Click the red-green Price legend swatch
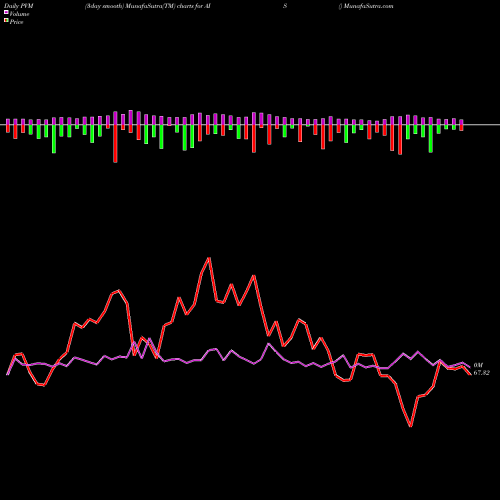This screenshot has width=500, height=500. [x=6, y=20]
